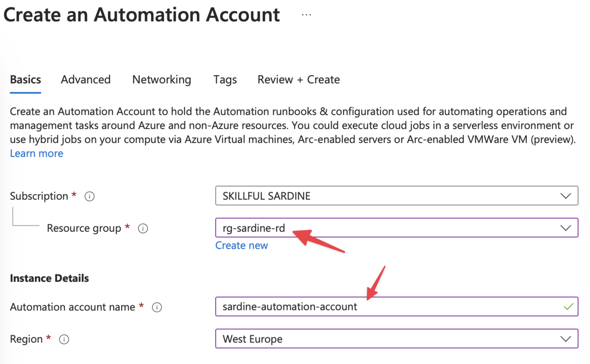Click the Automation account name label
The image size is (590, 364).
(73, 307)
